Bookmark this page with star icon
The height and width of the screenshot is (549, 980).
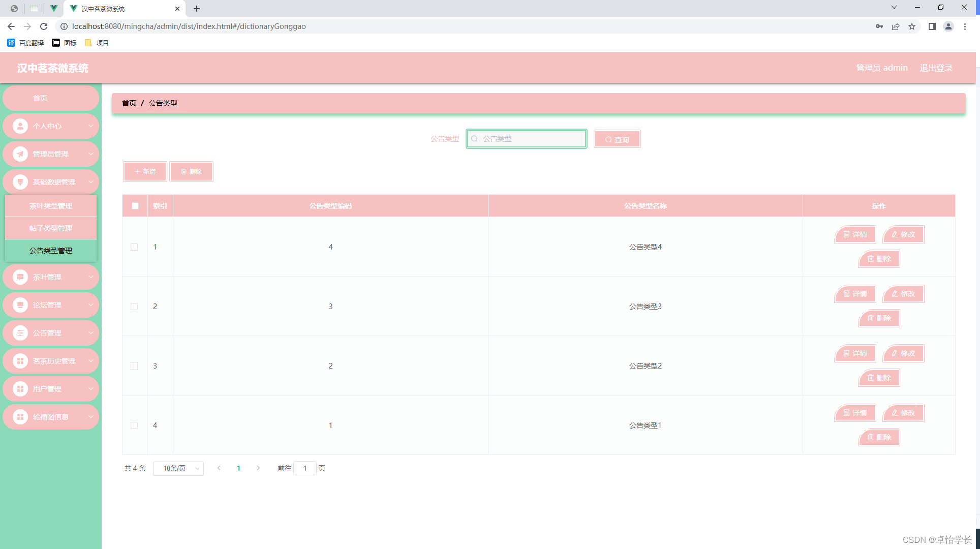pyautogui.click(x=912, y=26)
